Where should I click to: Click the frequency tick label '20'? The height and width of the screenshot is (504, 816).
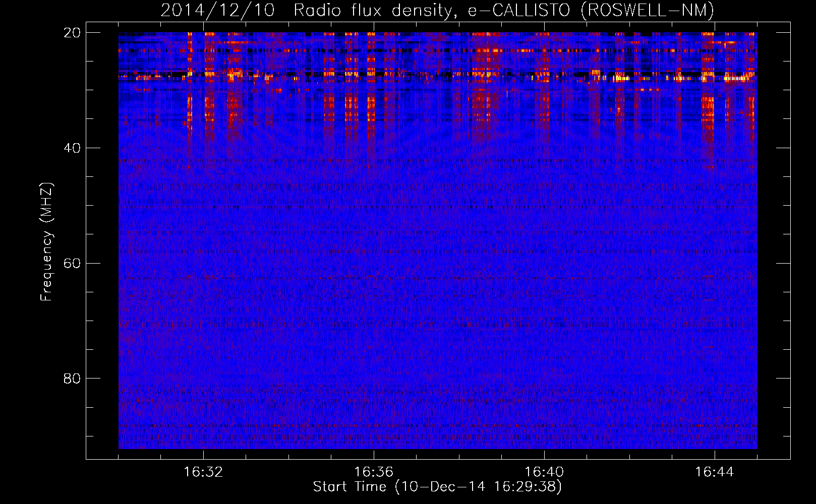pos(72,33)
